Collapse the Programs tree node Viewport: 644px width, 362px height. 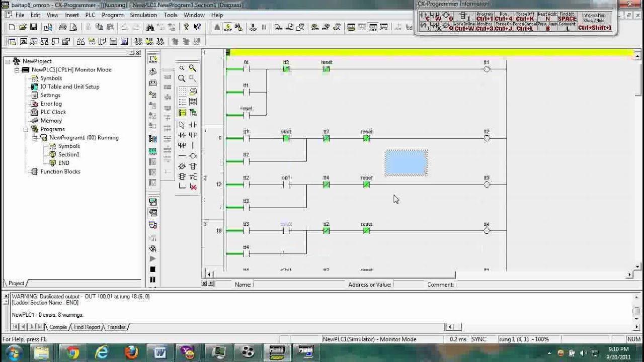pyautogui.click(x=26, y=129)
